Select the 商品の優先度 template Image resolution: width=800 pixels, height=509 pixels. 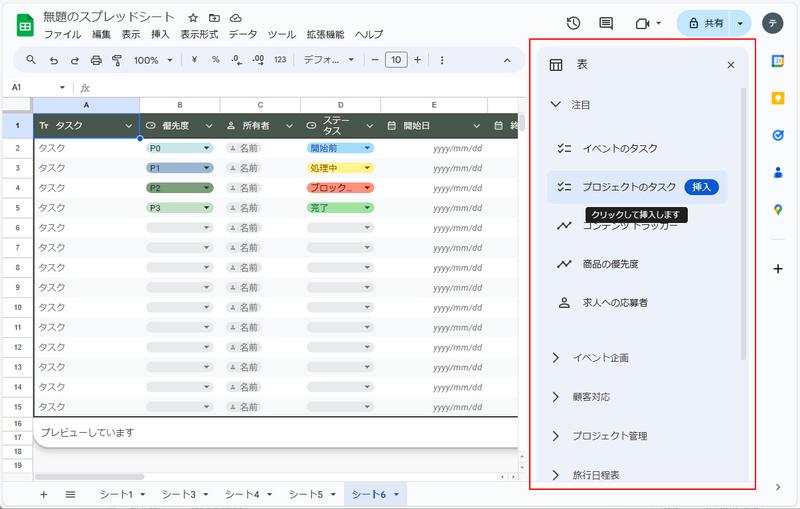click(610, 264)
